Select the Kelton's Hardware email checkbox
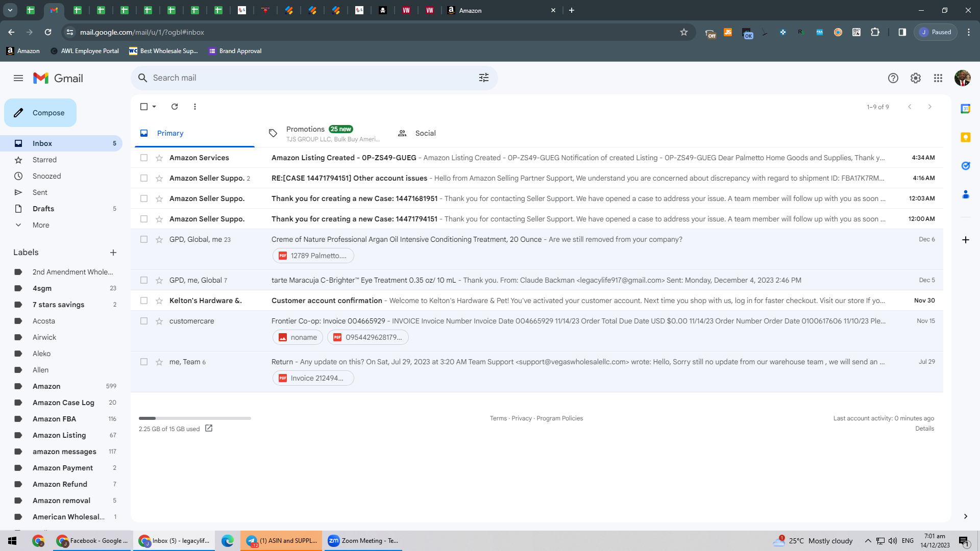 point(144,301)
